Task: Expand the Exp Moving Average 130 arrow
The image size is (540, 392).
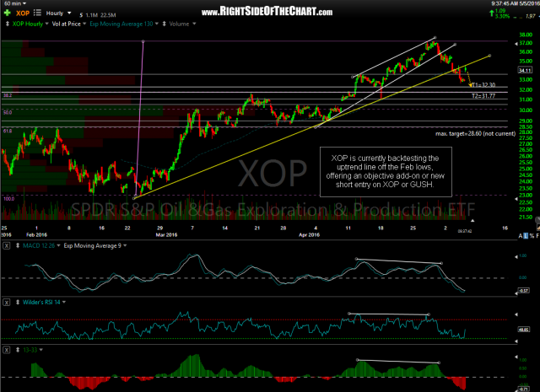Action: [x=157, y=24]
